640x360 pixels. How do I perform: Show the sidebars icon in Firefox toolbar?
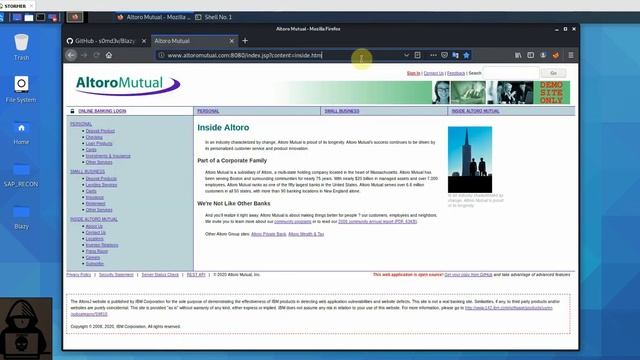531,55
